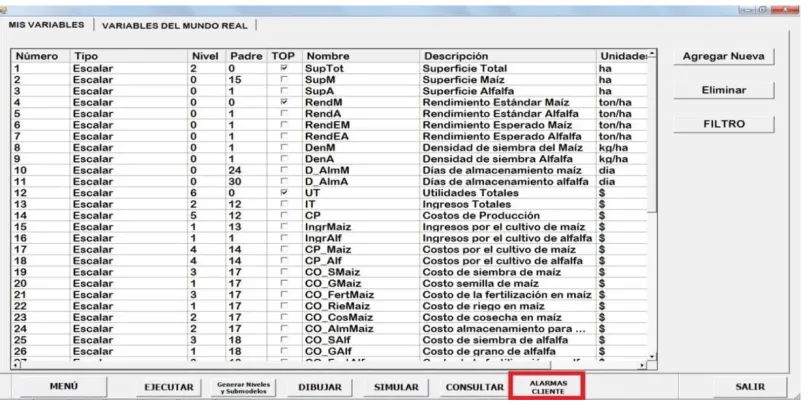808x408 pixels.
Task: Check TOP checkbox for IngrMaiz row
Action: click(284, 227)
